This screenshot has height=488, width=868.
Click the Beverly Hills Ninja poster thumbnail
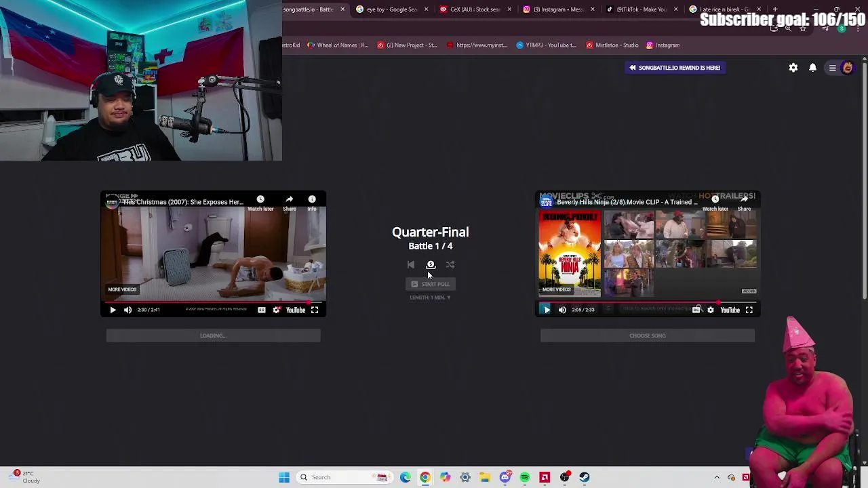click(x=570, y=254)
